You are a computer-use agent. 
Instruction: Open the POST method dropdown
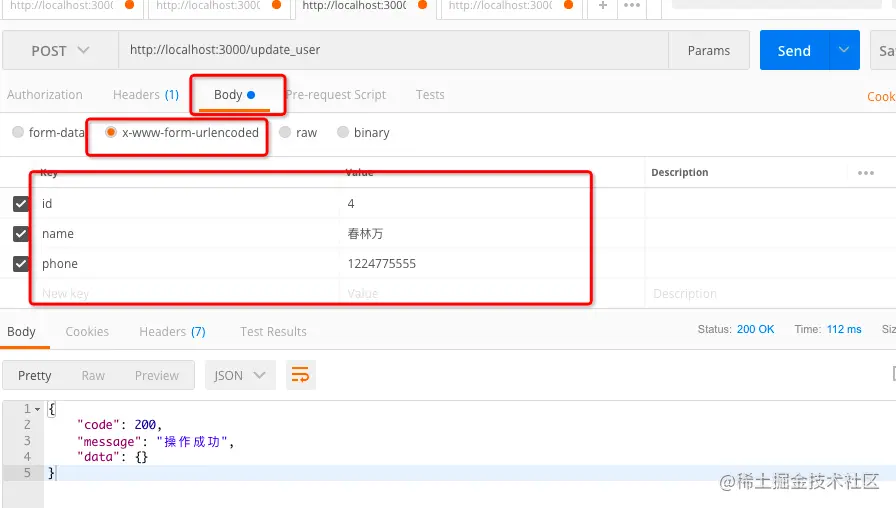60,50
